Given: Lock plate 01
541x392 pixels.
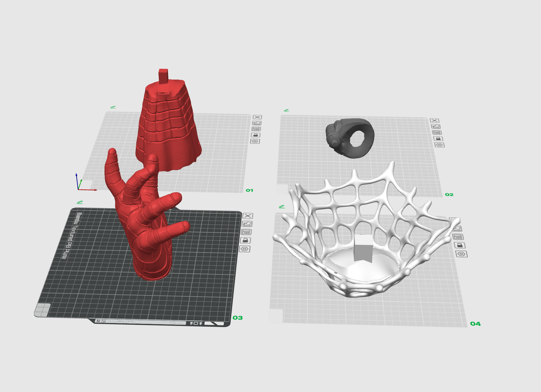Looking at the screenshot, I should pyautogui.click(x=256, y=135).
